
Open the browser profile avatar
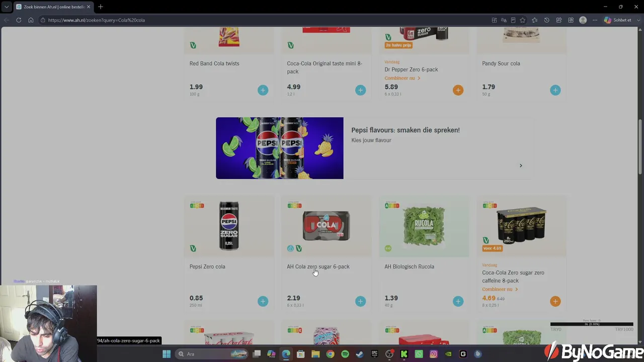(x=583, y=20)
